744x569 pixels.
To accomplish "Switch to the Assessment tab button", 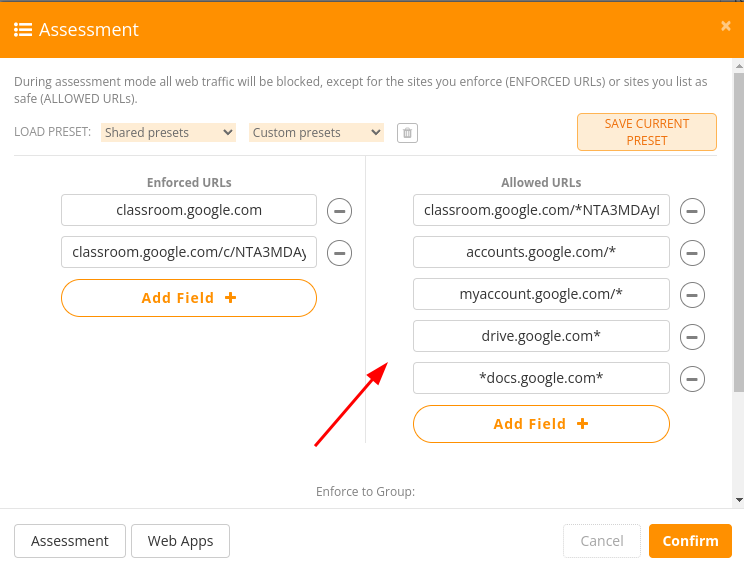I will click(70, 541).
